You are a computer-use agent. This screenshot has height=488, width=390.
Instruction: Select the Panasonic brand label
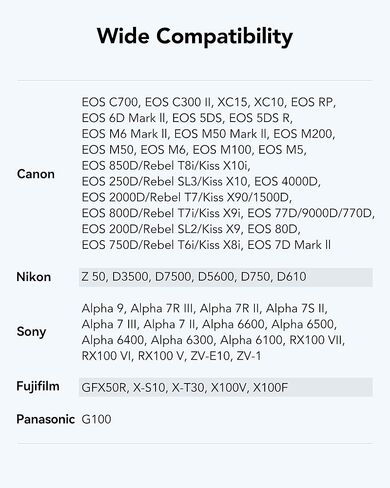coord(45,419)
